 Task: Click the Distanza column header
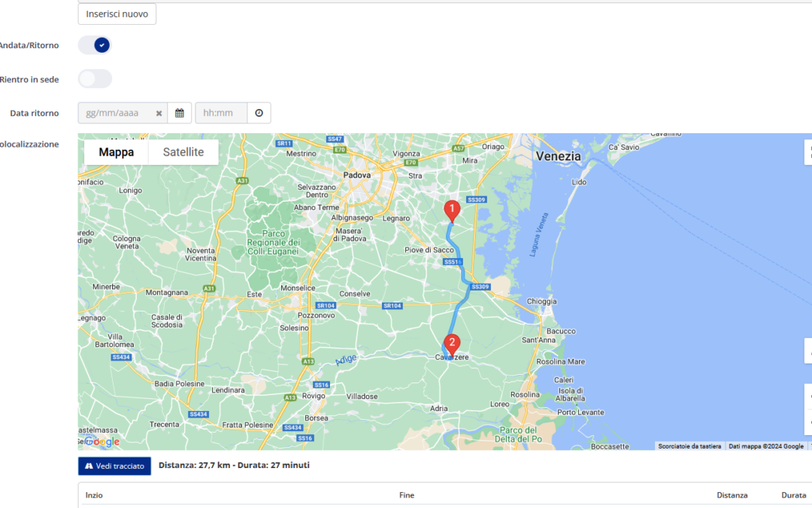pyautogui.click(x=732, y=495)
